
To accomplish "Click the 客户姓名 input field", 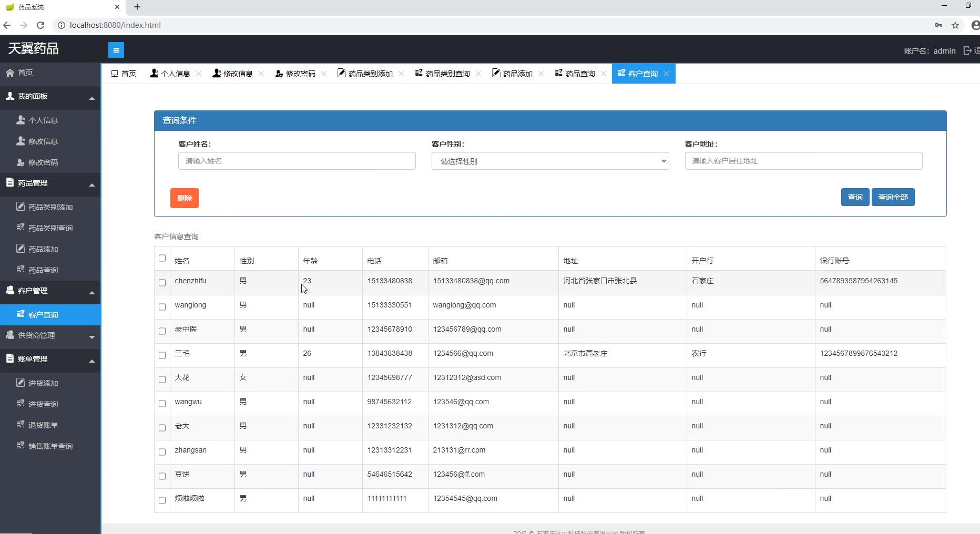I will coord(297,161).
